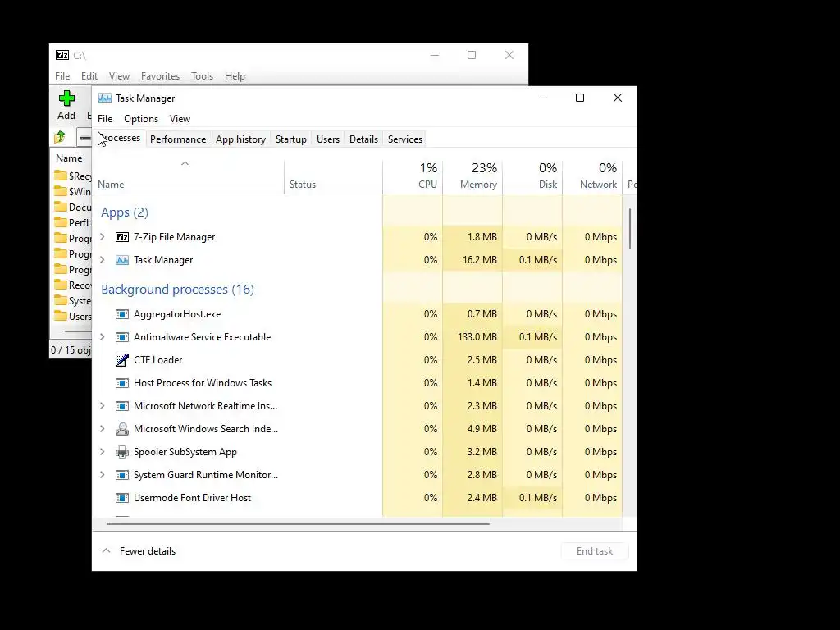Viewport: 840px width, 630px height.
Task: Expand Antimalware Service Executable group
Action: click(x=103, y=337)
